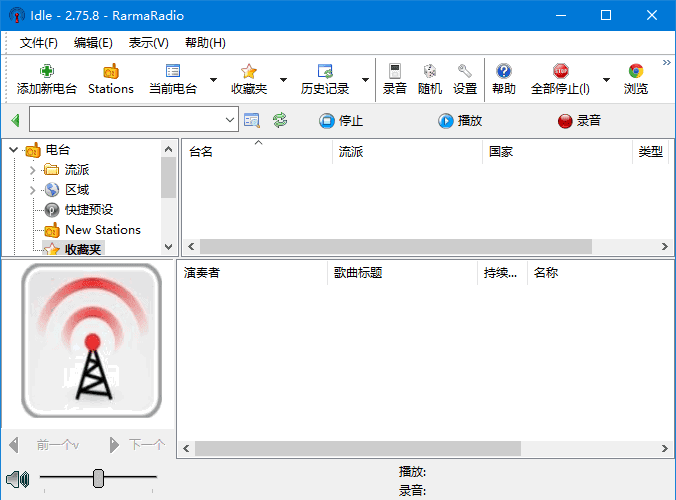Screen dimensions: 676x500
Task: Click the 停止 stop playback button
Action: point(341,121)
